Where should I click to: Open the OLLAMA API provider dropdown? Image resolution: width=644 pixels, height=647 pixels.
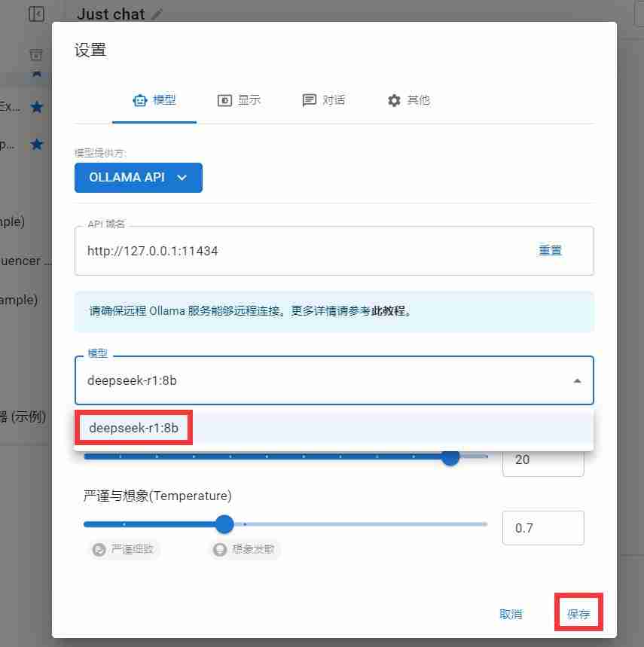[139, 178]
